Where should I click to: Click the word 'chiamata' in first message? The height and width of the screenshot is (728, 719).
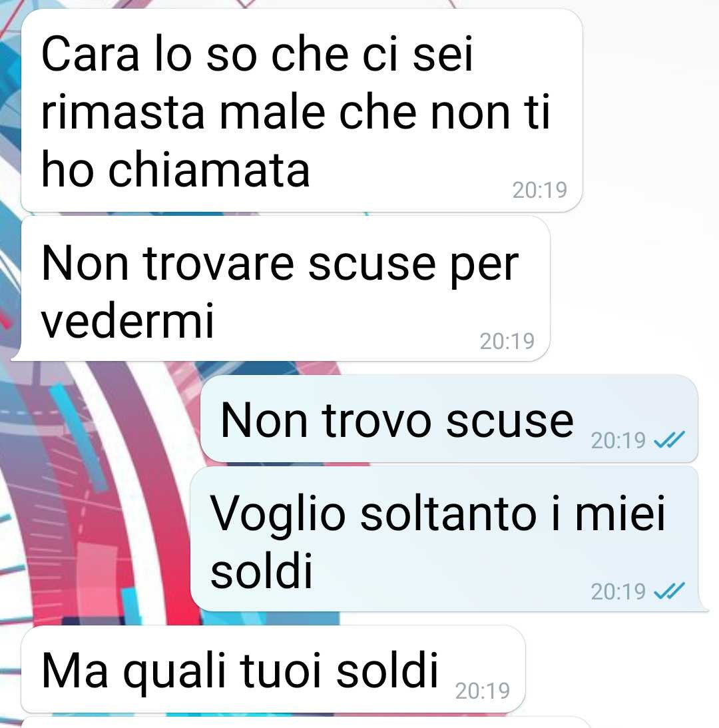click(x=209, y=170)
